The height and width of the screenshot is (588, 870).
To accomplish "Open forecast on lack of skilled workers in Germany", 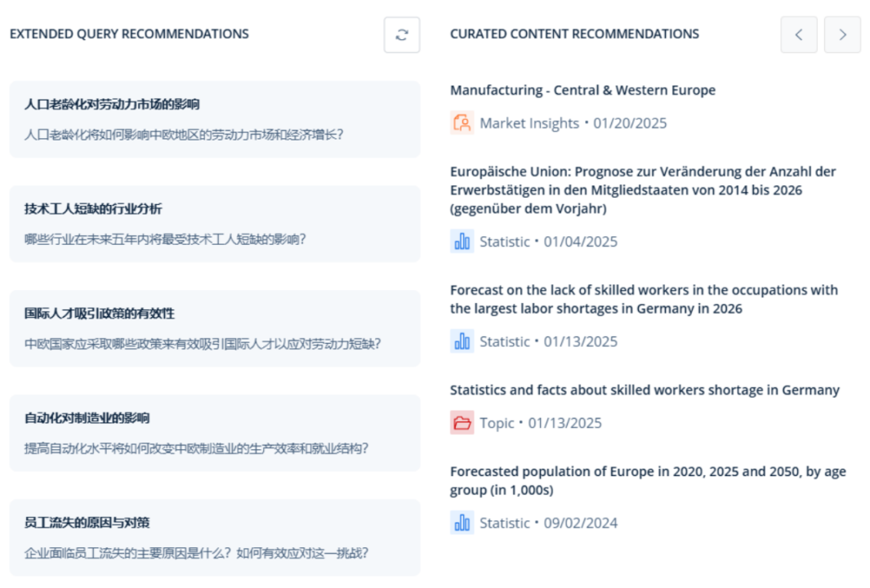I will point(644,299).
